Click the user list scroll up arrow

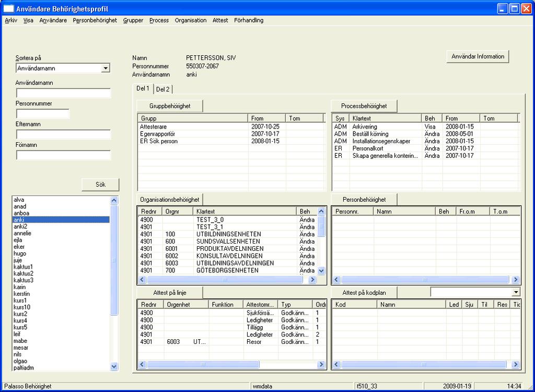114,201
